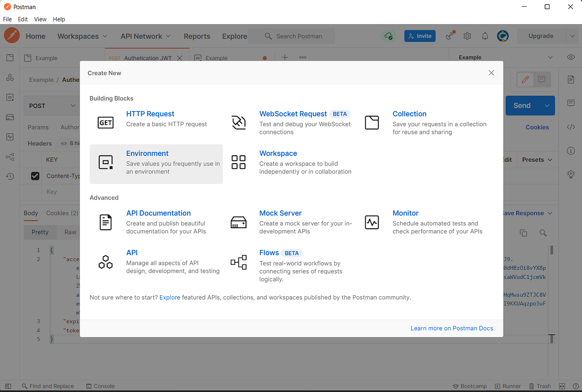Click the Workspace grid icon
The height and width of the screenshot is (392, 582).
pos(239,162)
